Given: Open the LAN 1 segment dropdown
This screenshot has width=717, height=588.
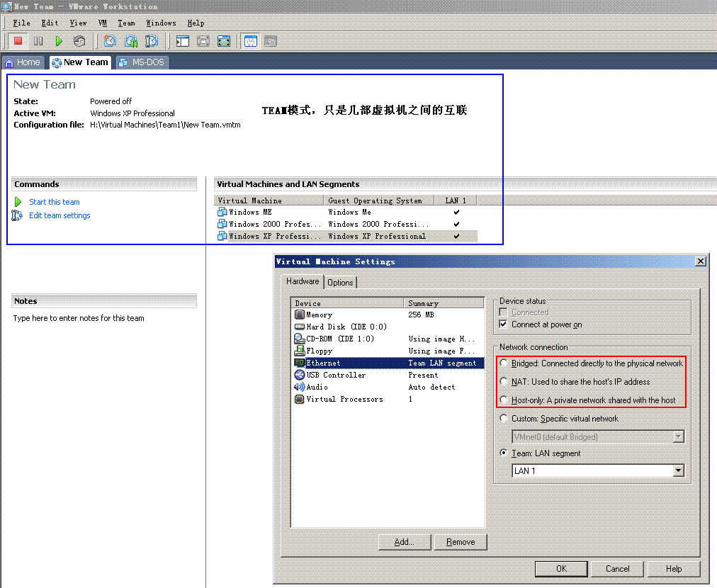Looking at the screenshot, I should (679, 470).
